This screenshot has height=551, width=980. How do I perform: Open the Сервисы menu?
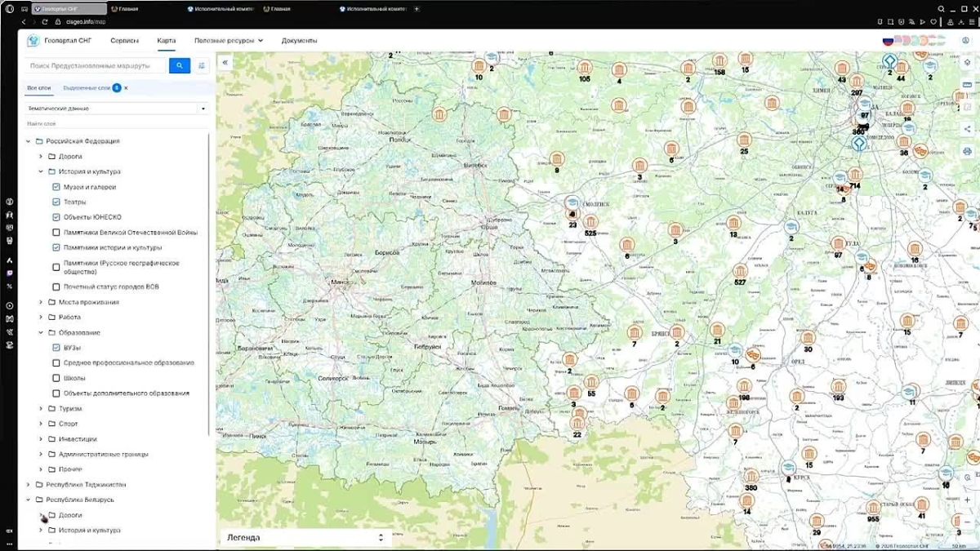[x=124, y=40]
